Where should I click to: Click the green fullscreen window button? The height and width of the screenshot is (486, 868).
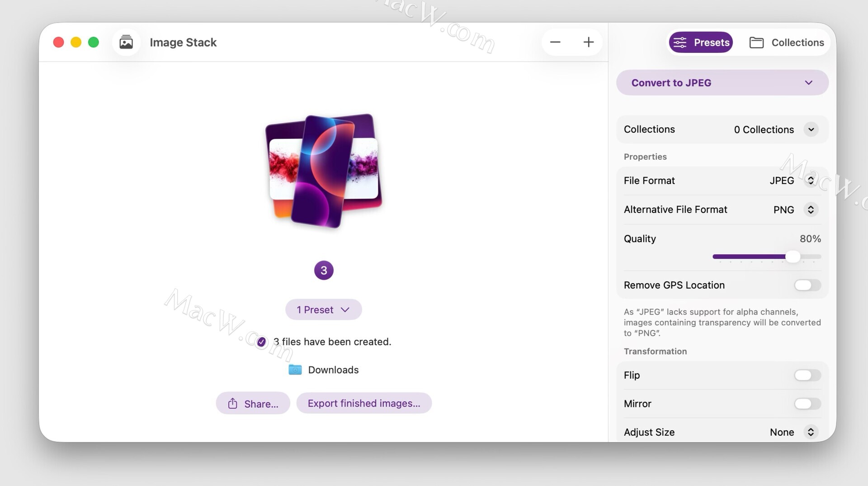point(94,42)
